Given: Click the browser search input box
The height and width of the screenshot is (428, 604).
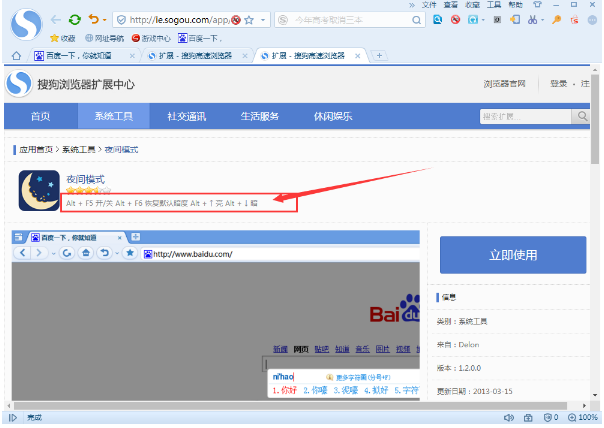Looking at the screenshot, I should (351, 20).
